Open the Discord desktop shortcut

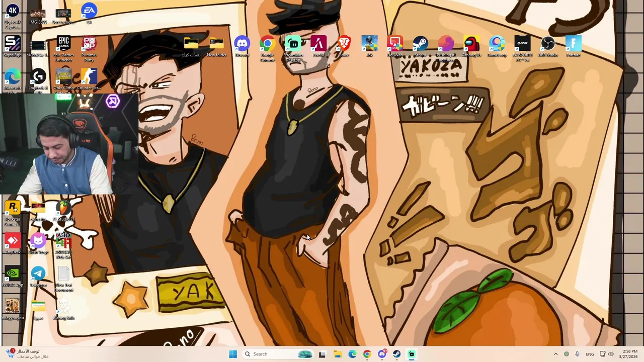(x=242, y=47)
